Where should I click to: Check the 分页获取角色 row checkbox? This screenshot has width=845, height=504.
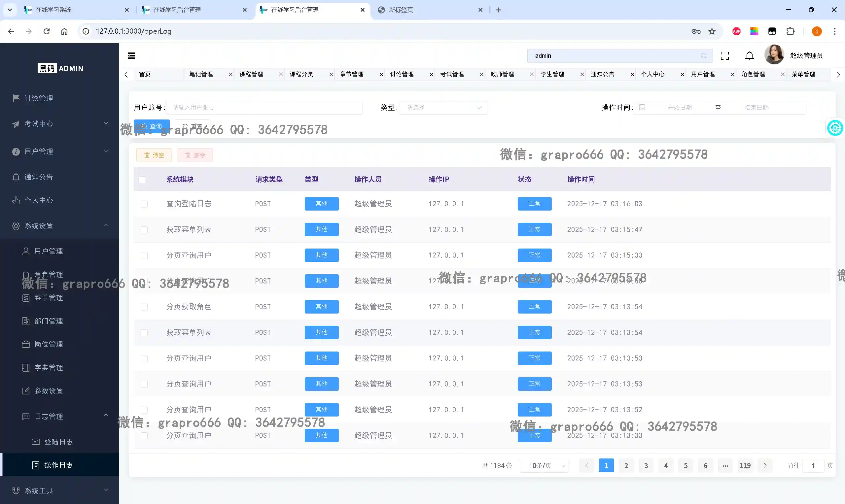144,307
